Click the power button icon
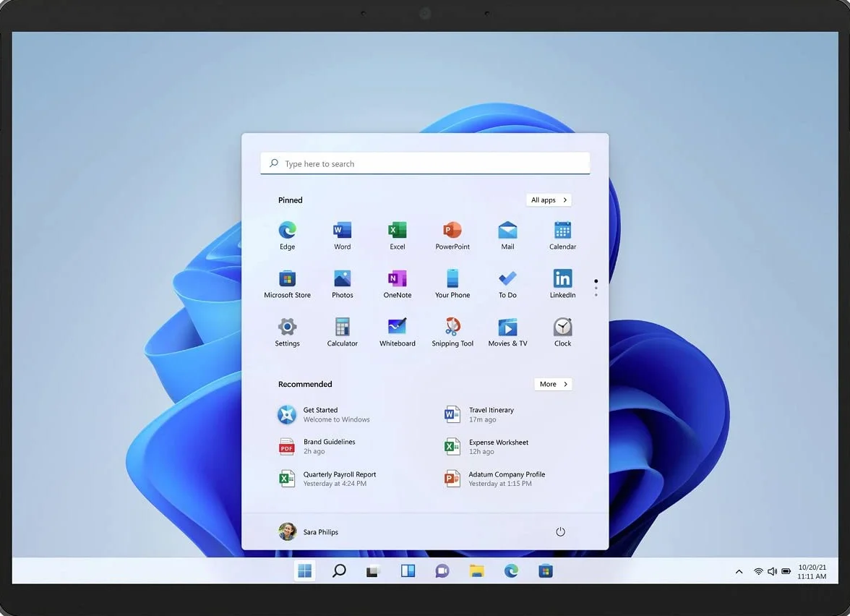Image resolution: width=850 pixels, height=616 pixels. [x=561, y=532]
